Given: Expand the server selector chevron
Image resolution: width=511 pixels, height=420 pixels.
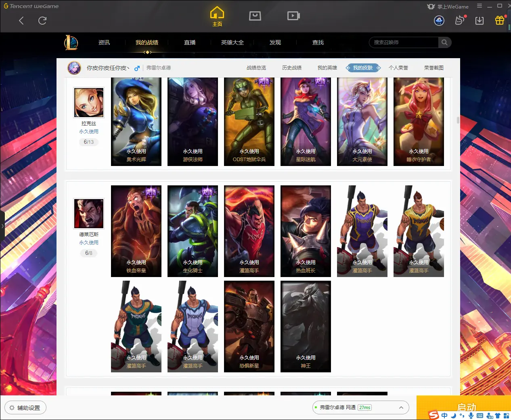Looking at the screenshot, I should [x=401, y=407].
